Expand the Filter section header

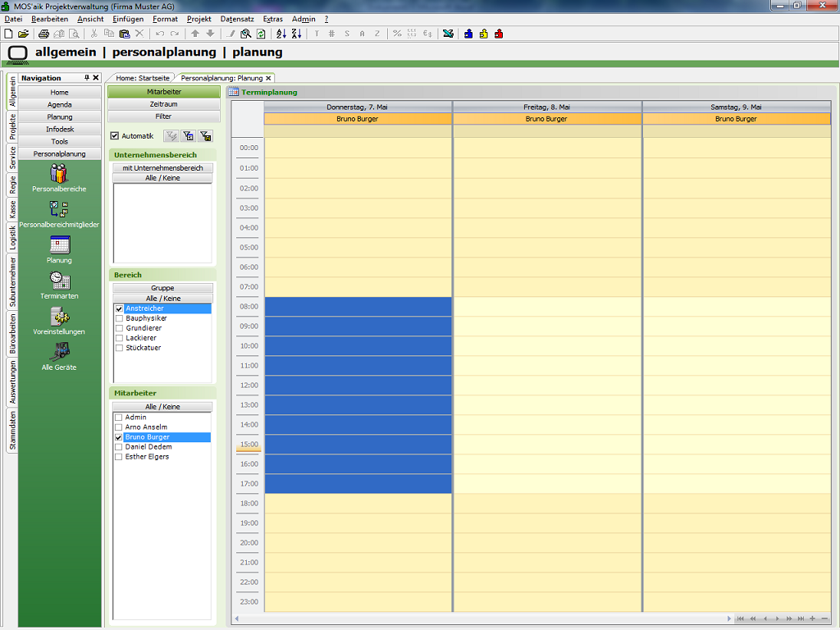pyautogui.click(x=163, y=116)
